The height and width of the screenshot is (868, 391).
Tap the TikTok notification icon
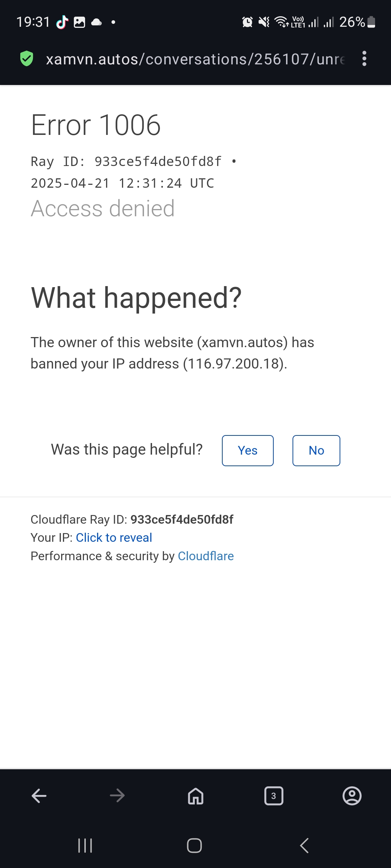pyautogui.click(x=62, y=22)
